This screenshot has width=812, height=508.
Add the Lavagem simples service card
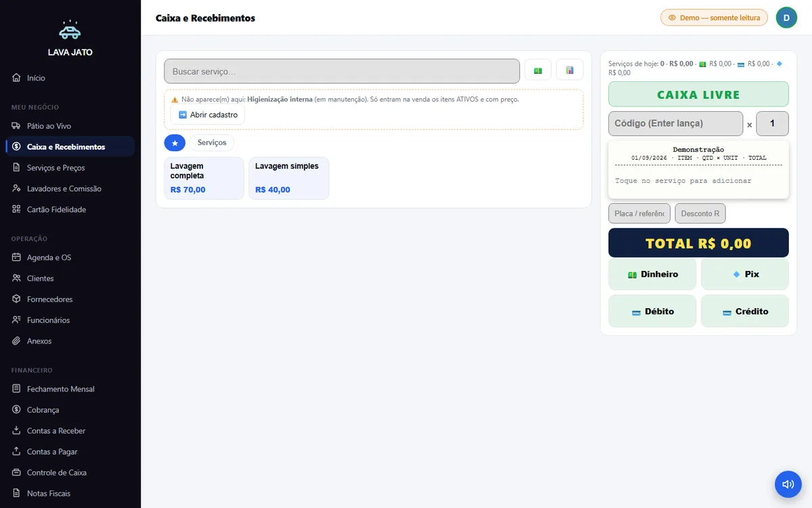click(x=289, y=178)
